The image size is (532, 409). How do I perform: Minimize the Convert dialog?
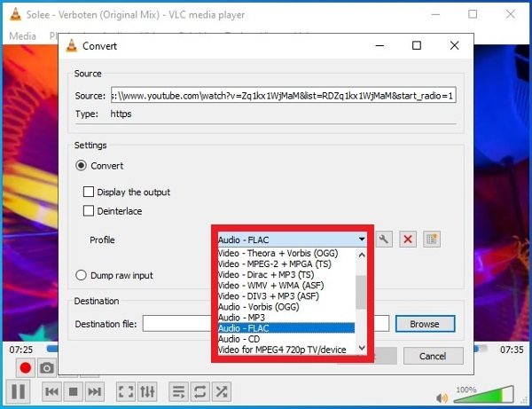[x=379, y=45]
